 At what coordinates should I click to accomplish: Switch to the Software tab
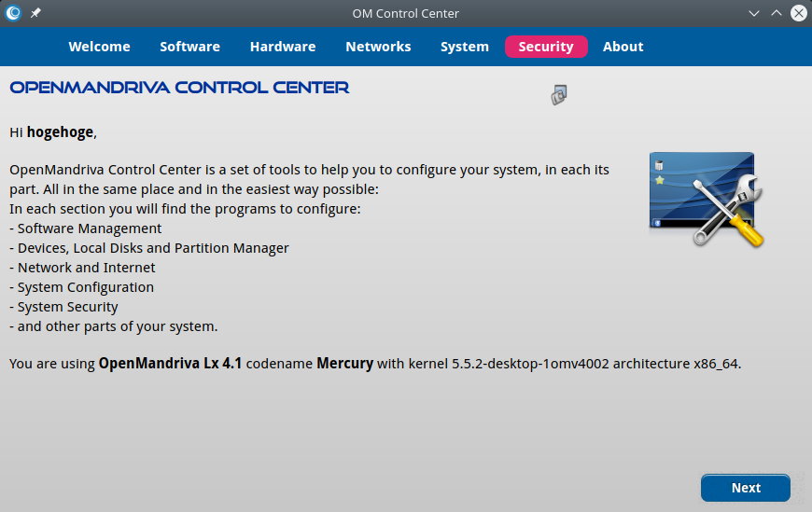pos(190,47)
